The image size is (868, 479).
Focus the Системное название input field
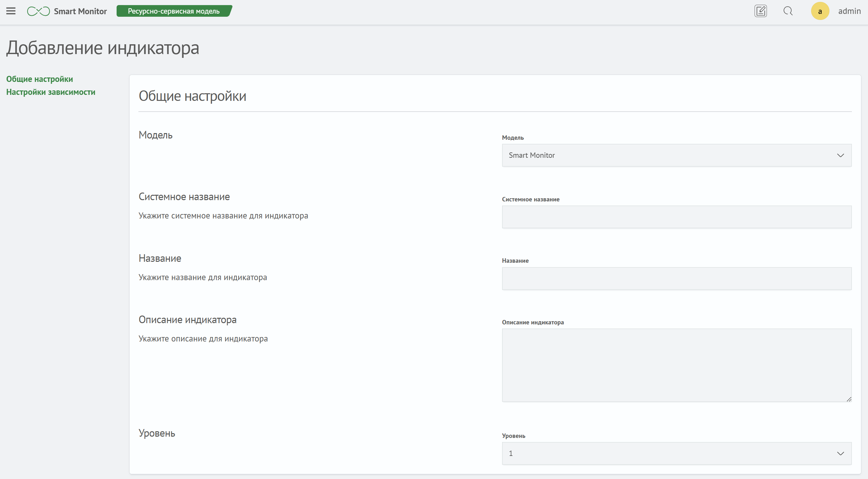point(677,217)
